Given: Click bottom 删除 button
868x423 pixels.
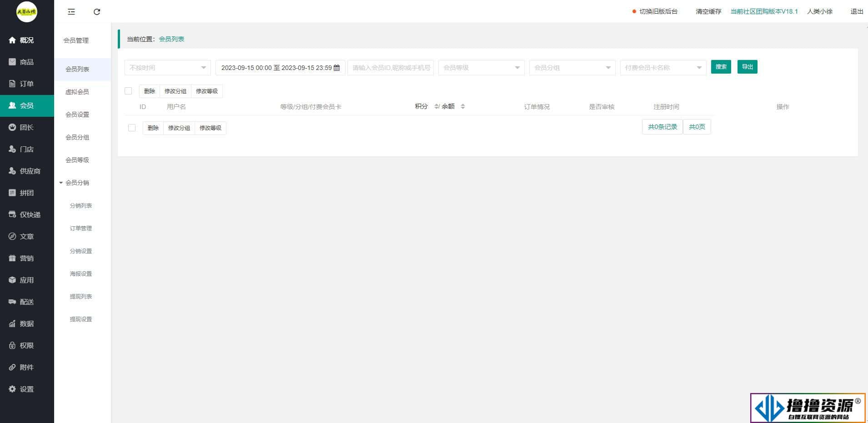Looking at the screenshot, I should 153,128.
